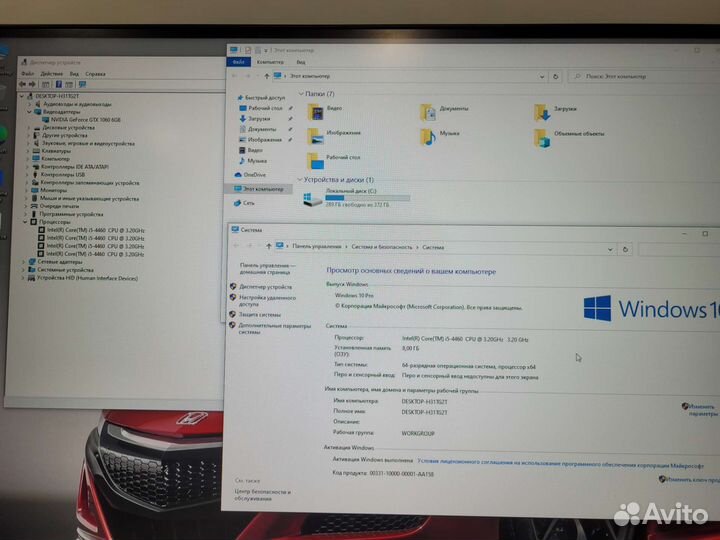Click Система и безопасность breadcrumb
The image size is (720, 540).
[x=382, y=247]
